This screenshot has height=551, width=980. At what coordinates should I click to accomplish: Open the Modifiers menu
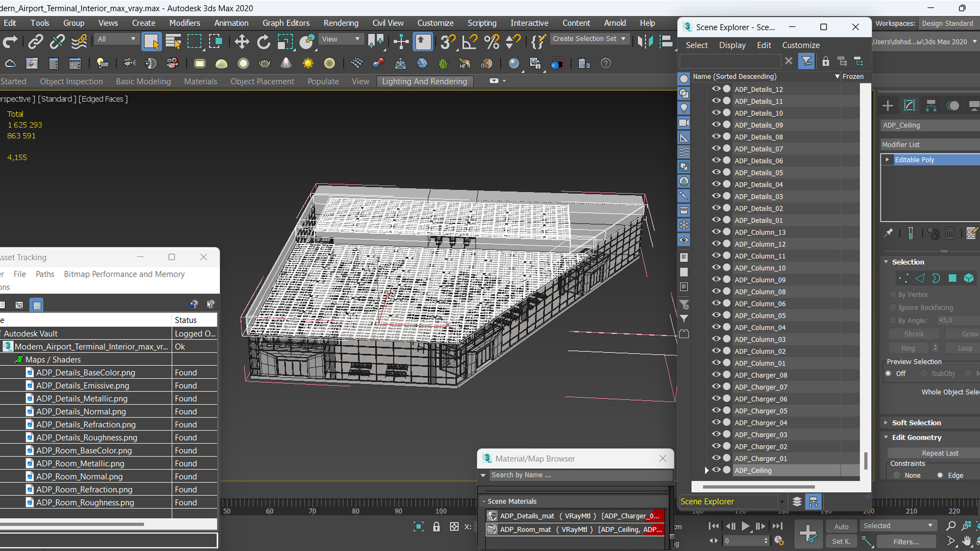185,23
